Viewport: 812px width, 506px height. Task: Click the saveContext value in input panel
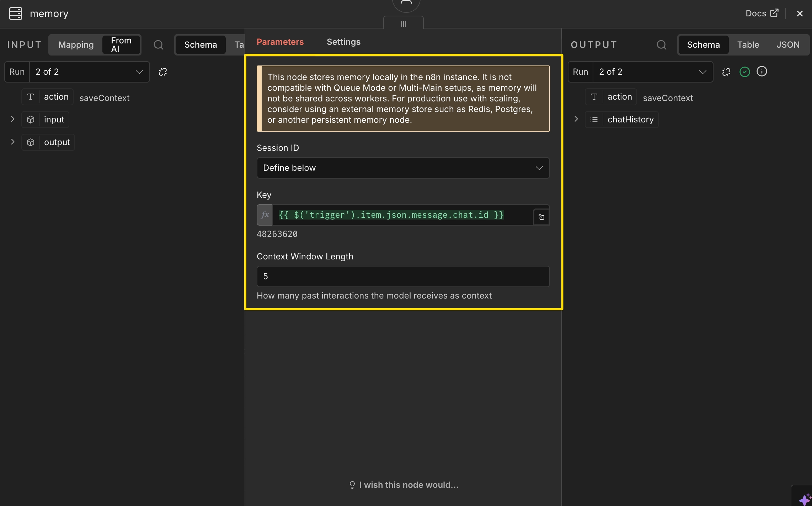105,98
